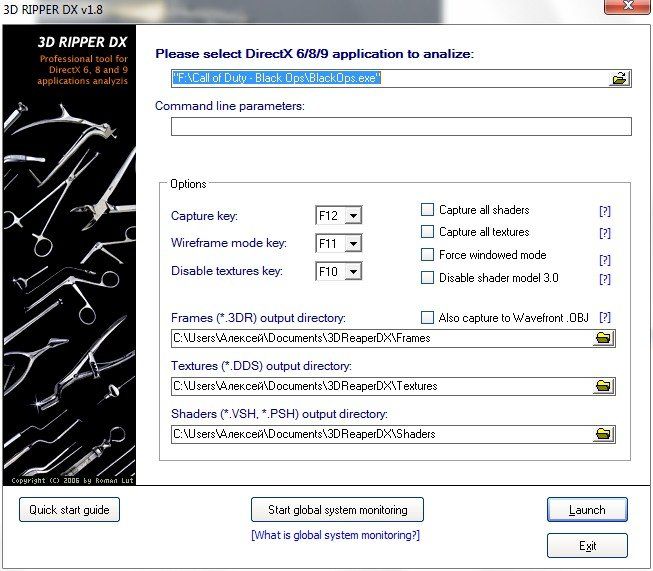653x571 pixels.
Task: Open the What is global system monitoring link
Action: pos(336,535)
